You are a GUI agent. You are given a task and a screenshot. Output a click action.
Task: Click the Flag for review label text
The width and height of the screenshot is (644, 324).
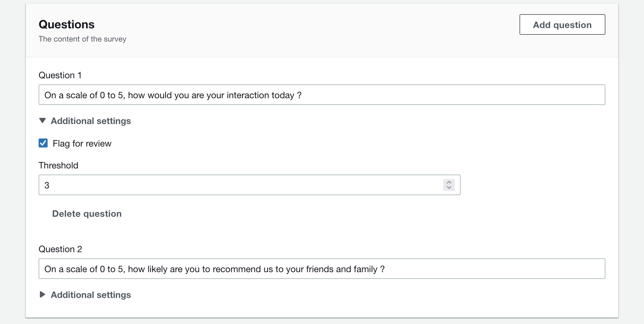(x=82, y=143)
